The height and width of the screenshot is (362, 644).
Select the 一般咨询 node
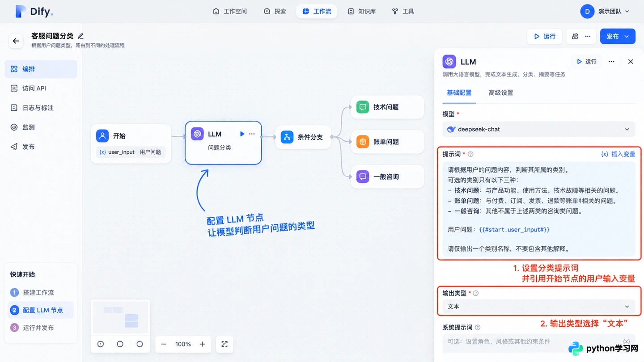[x=387, y=177]
